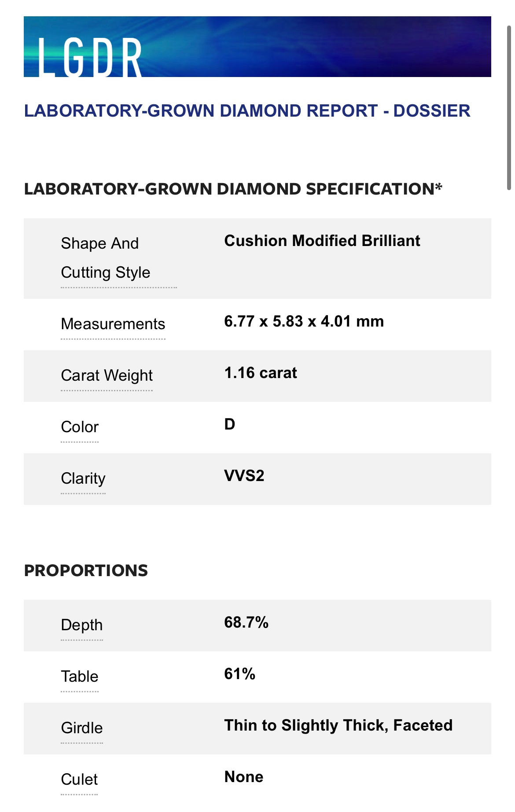This screenshot has height=812, width=515.
Task: Click the LGDR logo in the banner
Action: coord(90,56)
